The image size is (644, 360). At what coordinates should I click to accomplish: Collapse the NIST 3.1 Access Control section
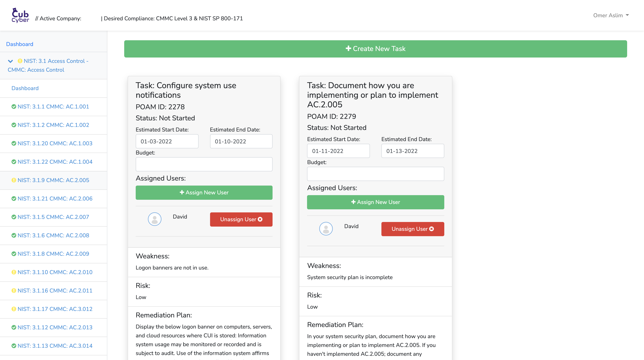10,61
